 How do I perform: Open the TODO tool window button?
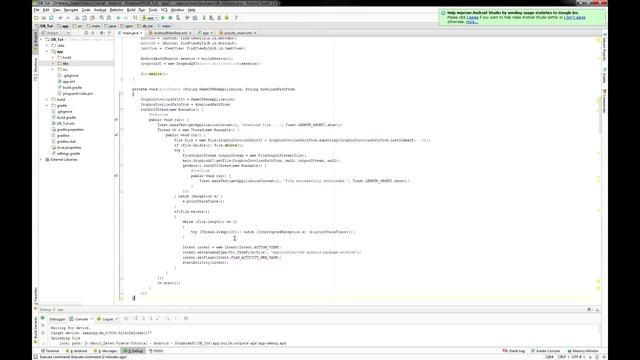point(156,351)
